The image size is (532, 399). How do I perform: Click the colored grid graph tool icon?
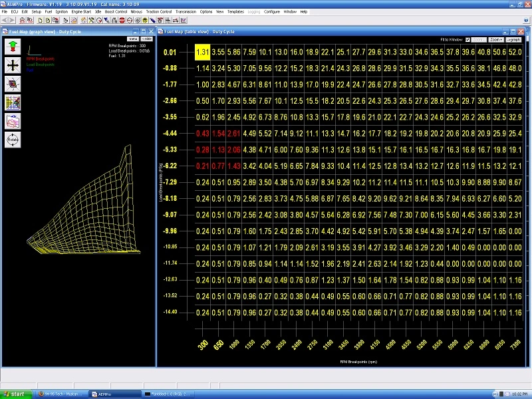13,102
